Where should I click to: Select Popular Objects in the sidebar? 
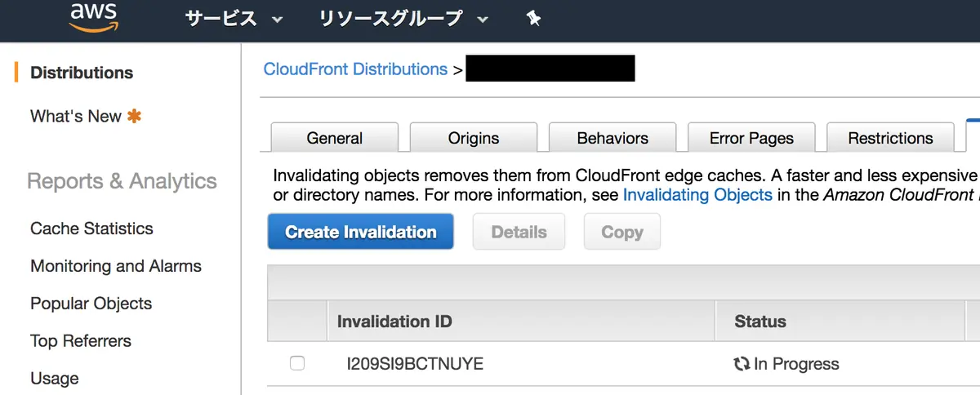[x=91, y=304]
